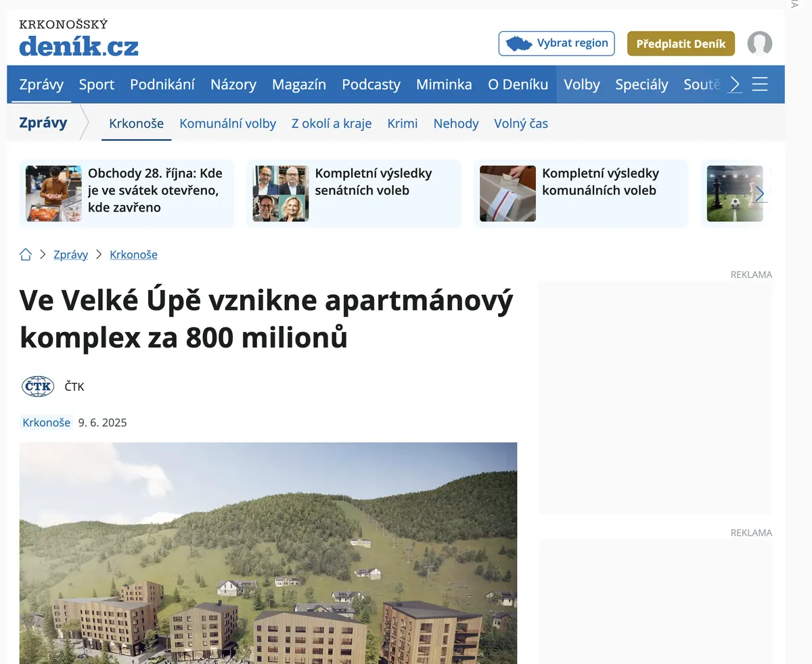Follow the Zprávy breadcrumb link
This screenshot has height=664, width=812.
pos(71,255)
